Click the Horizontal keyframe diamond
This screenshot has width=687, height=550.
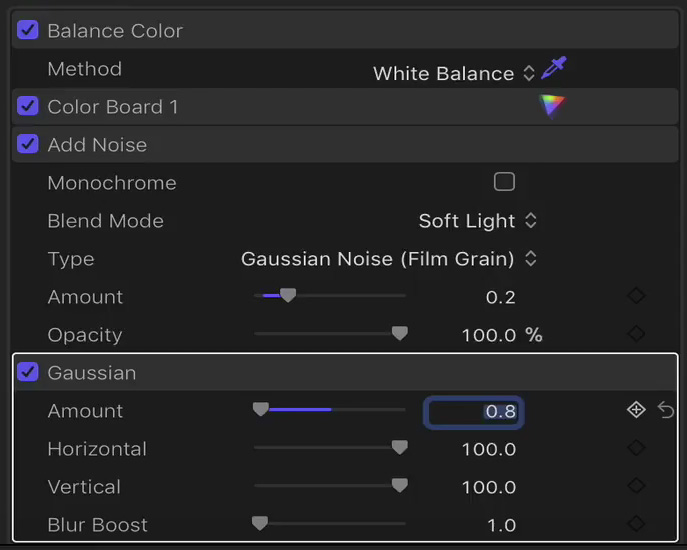click(636, 448)
